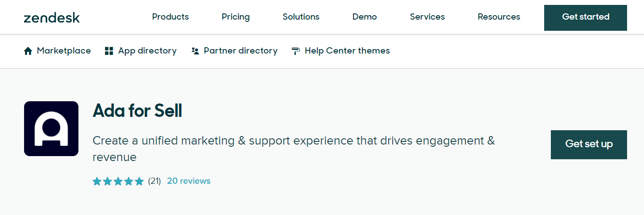Go to the Marketplace link

tap(64, 51)
